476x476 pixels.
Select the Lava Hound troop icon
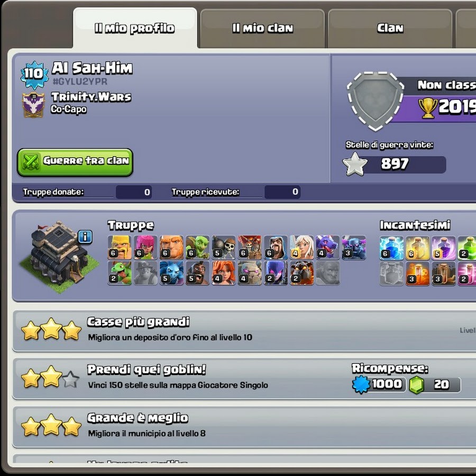click(302, 273)
